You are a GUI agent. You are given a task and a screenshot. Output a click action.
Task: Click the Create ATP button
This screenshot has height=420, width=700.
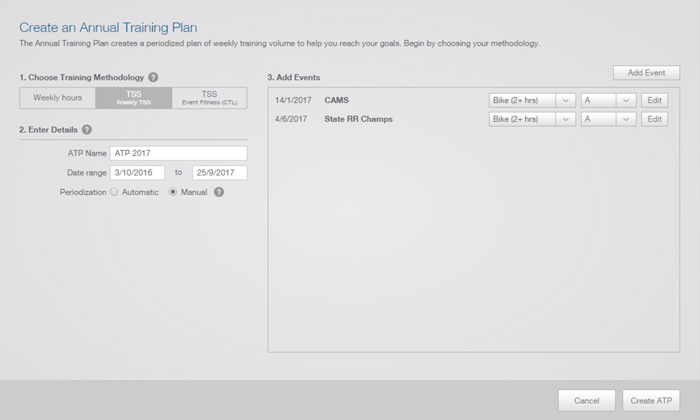pos(651,400)
